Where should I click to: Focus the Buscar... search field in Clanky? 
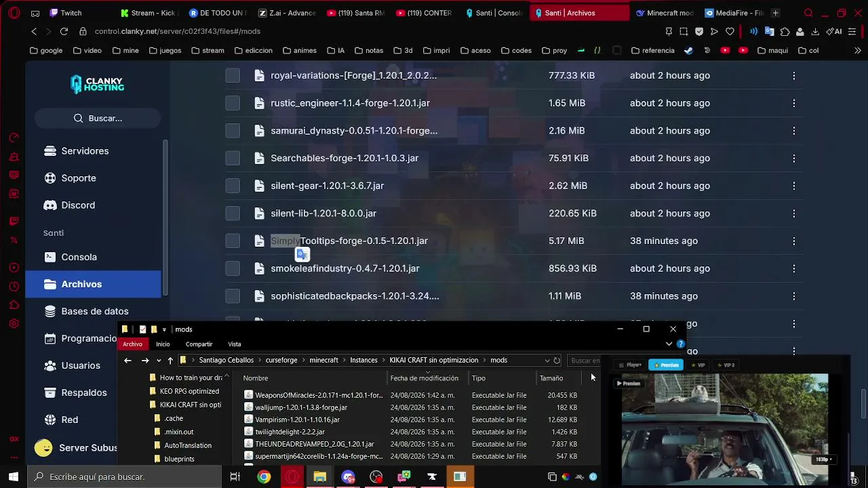point(98,118)
